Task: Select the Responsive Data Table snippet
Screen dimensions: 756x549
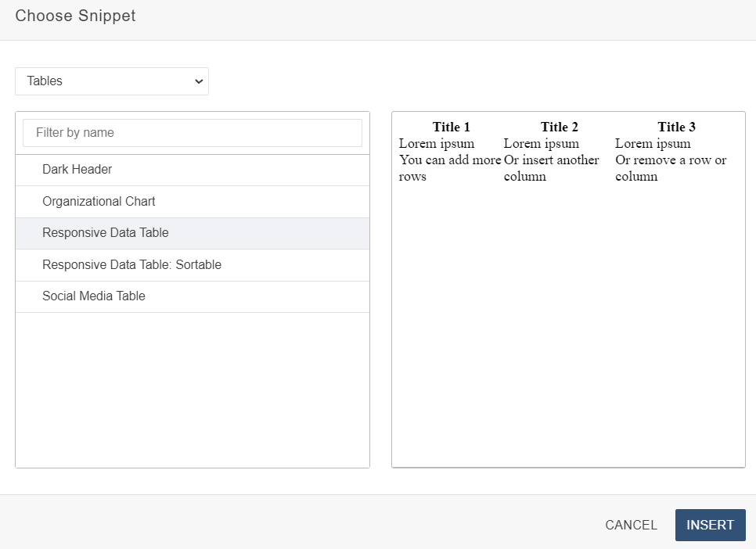Action: tap(105, 232)
